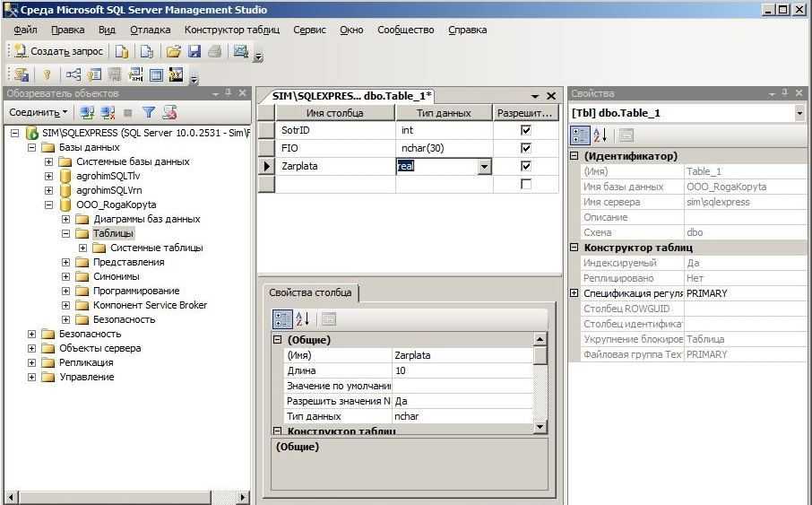Screen dimensions: 812x505
Task: Check allow nulls in empty new row
Action: [525, 184]
